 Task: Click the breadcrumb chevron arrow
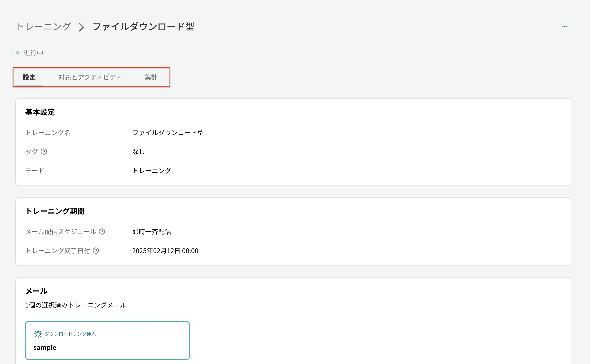tap(81, 27)
